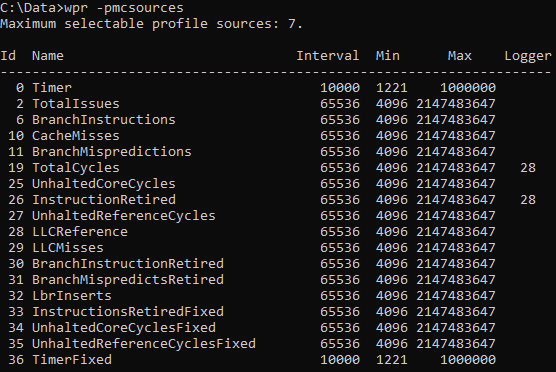556x372 pixels.
Task: Select the 'InstructionsRetiredFixed' source name
Action: click(128, 311)
